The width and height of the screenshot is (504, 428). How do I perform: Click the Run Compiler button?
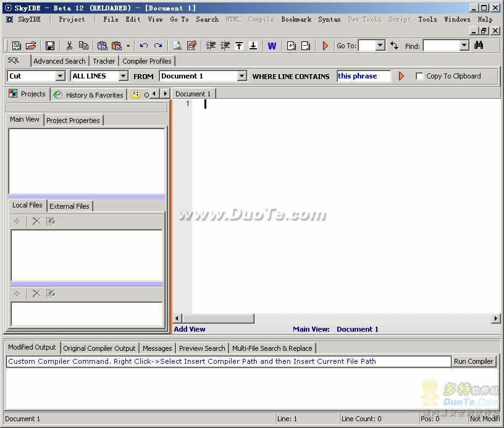click(473, 361)
